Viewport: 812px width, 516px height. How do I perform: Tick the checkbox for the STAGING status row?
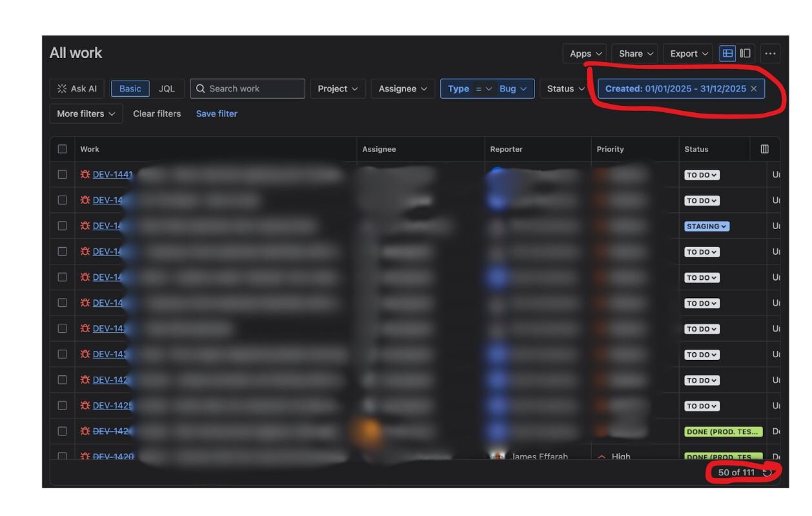63,226
